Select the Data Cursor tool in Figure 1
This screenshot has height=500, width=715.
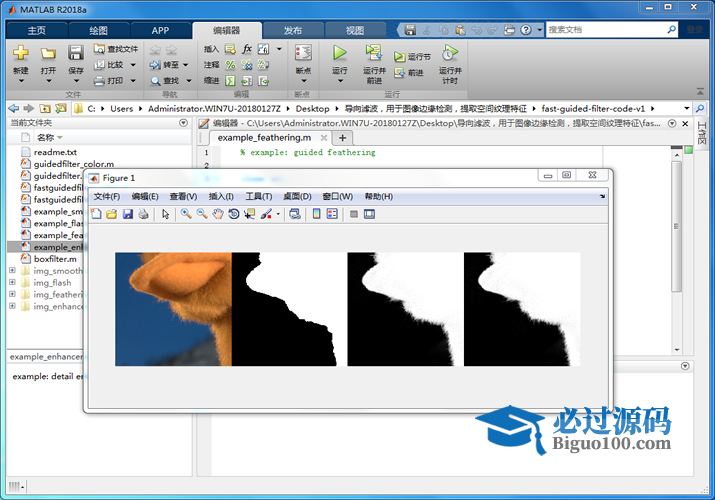[x=249, y=214]
